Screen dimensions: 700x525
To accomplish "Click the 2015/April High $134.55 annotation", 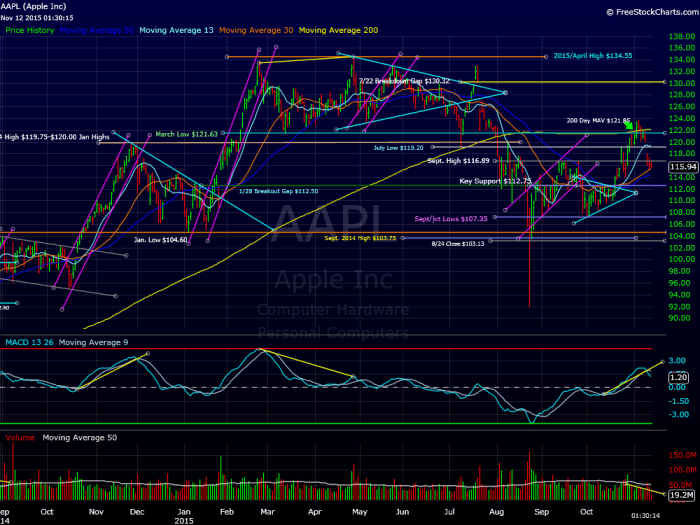I will (x=593, y=56).
